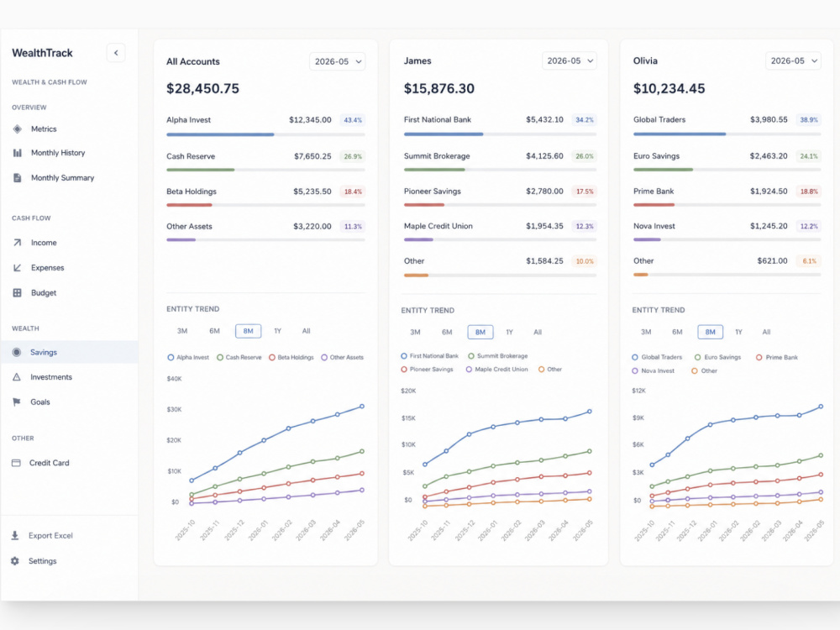Open Credit Card under Other
Image resolution: width=840 pixels, height=630 pixels.
click(49, 463)
